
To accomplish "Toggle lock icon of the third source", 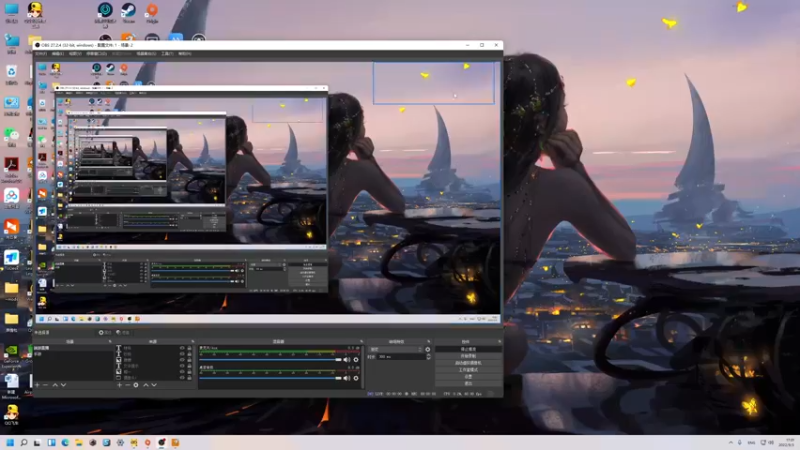I will coord(189,360).
